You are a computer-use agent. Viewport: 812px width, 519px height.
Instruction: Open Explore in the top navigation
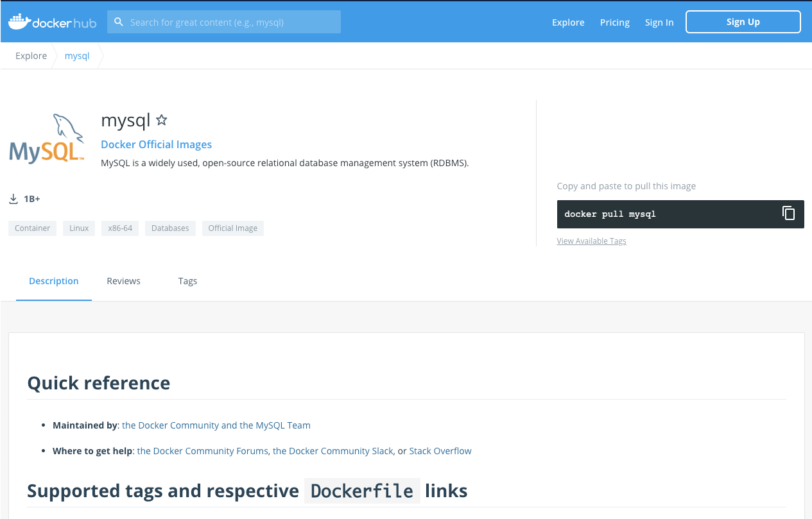pos(568,22)
